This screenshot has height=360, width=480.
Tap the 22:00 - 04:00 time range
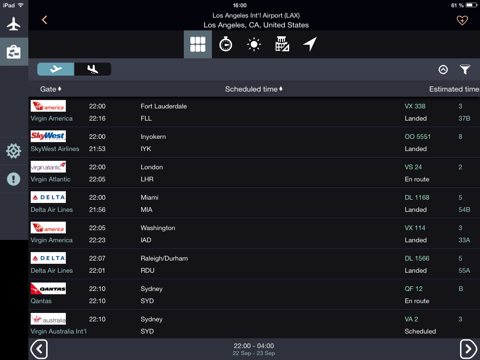(x=254, y=346)
